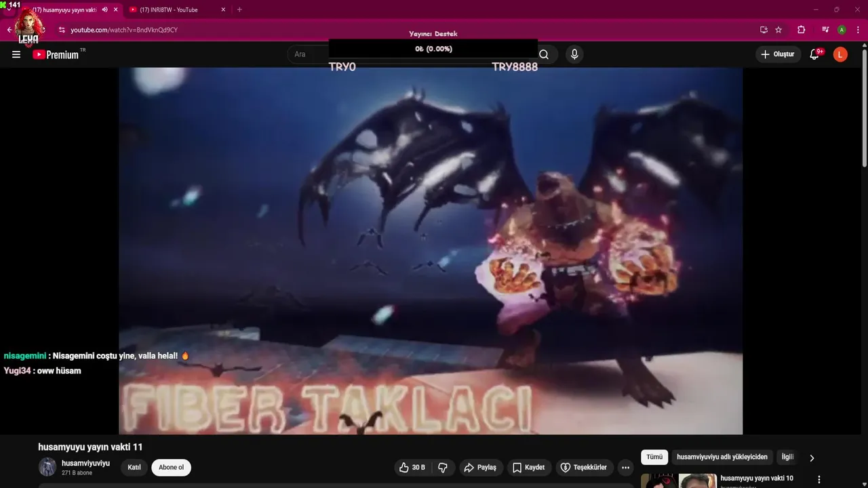The width and height of the screenshot is (868, 488).
Task: Start voice search with microphone icon
Action: (x=574, y=54)
